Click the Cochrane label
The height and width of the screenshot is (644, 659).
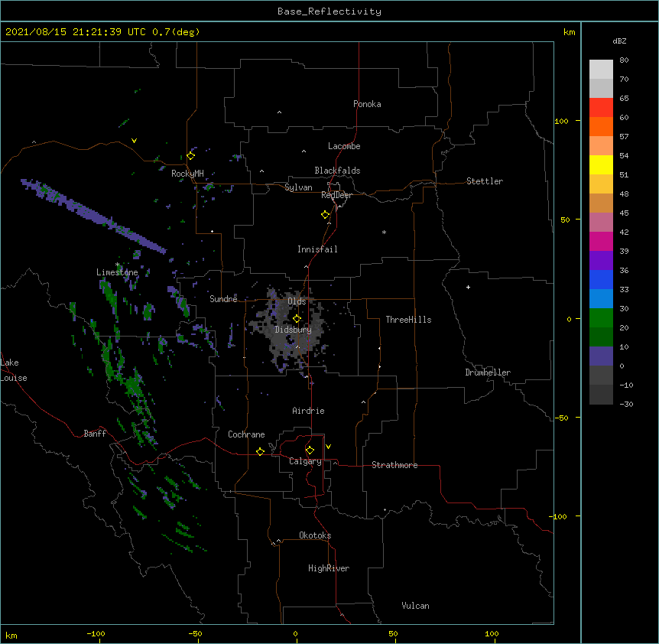point(246,434)
